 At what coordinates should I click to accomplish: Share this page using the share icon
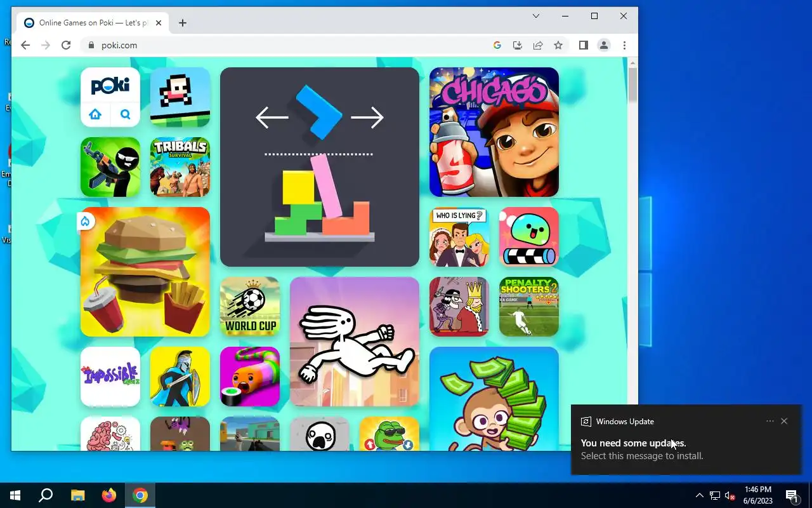tap(538, 45)
